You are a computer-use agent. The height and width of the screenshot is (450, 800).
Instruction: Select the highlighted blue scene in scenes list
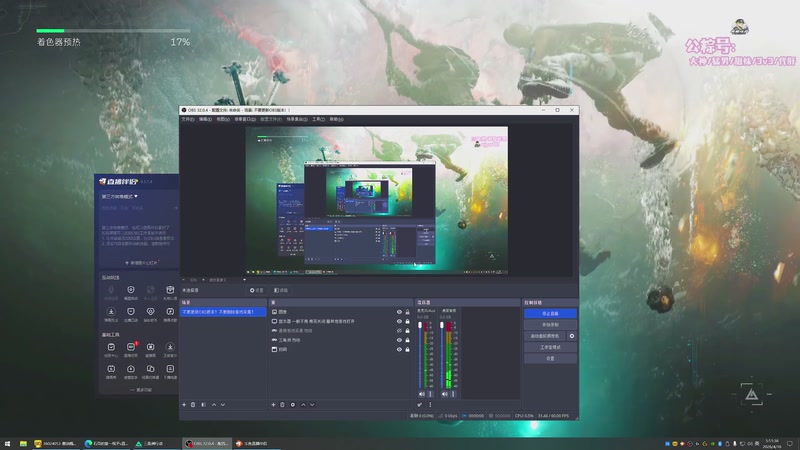223,312
